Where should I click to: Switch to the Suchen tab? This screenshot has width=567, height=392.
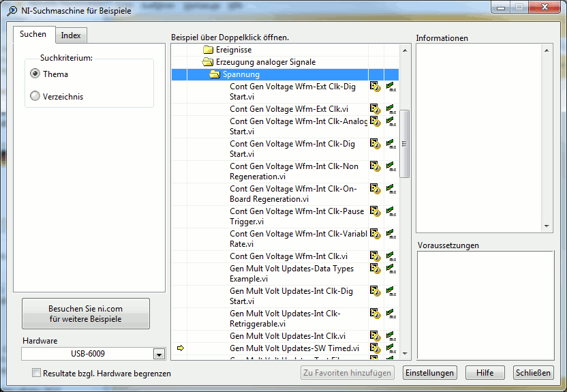pyautogui.click(x=33, y=34)
